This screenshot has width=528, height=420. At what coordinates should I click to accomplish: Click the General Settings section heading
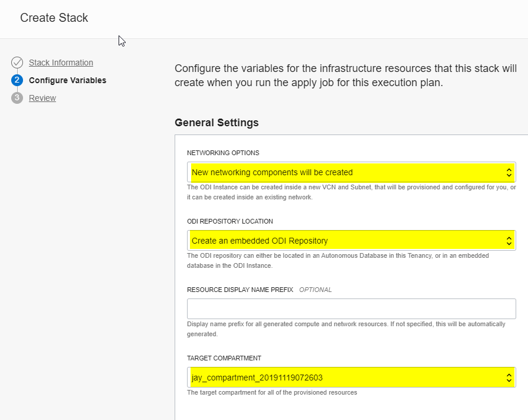pyautogui.click(x=217, y=123)
